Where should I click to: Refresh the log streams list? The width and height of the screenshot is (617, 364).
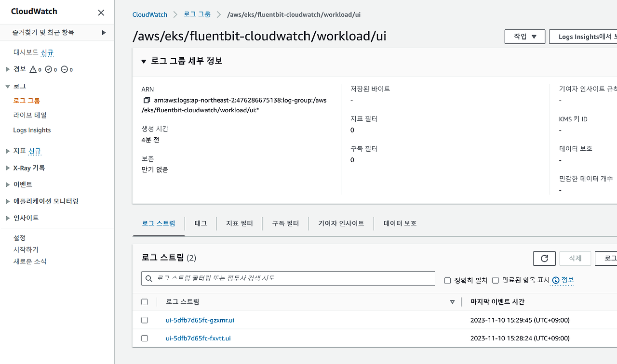tap(544, 259)
